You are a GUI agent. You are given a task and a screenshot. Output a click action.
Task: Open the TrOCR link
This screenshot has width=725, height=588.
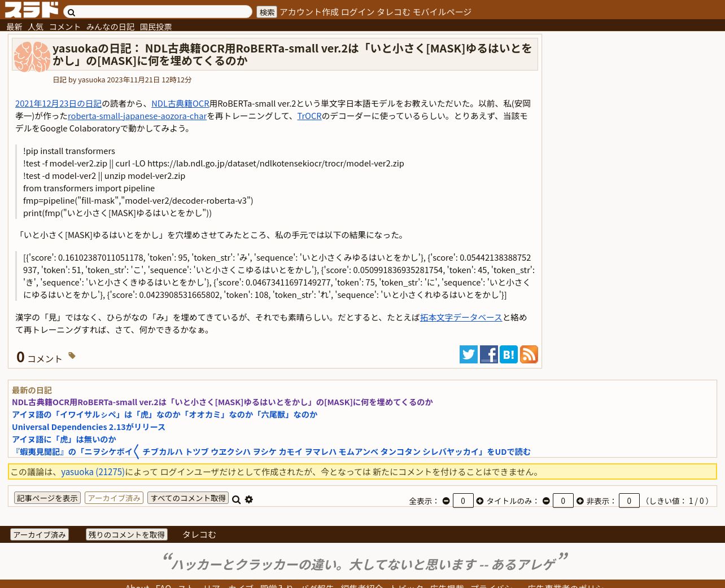(309, 116)
